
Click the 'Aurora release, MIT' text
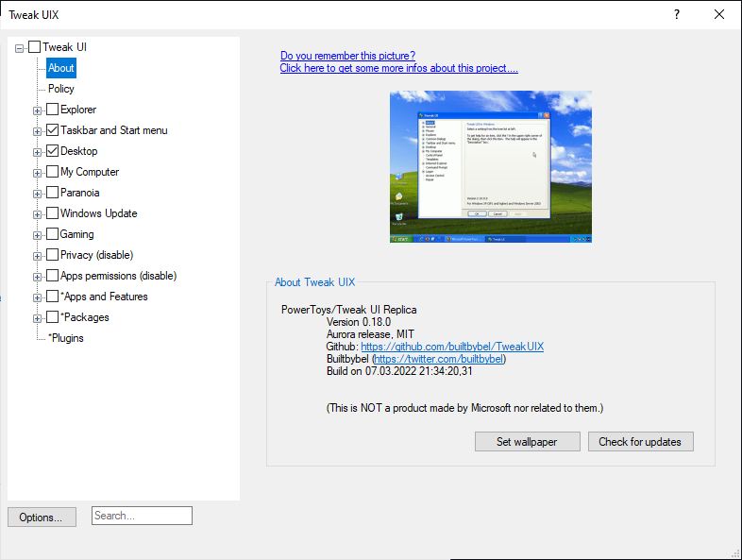(x=370, y=334)
